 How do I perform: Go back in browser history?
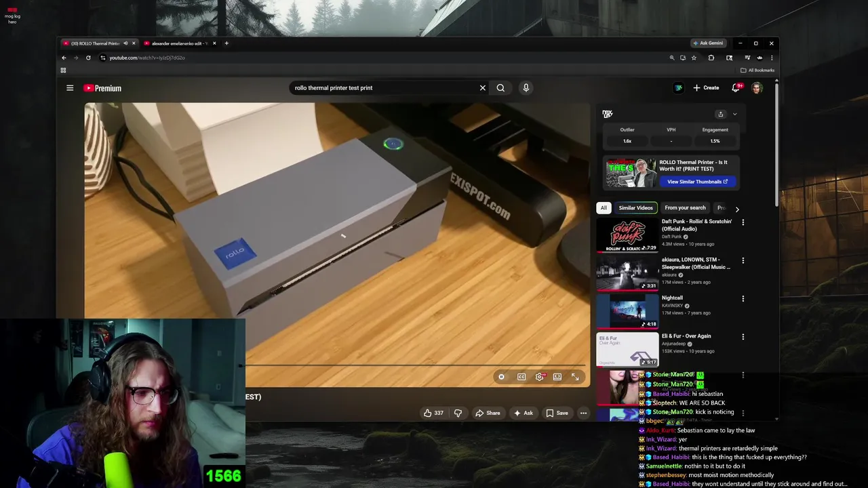tap(64, 58)
